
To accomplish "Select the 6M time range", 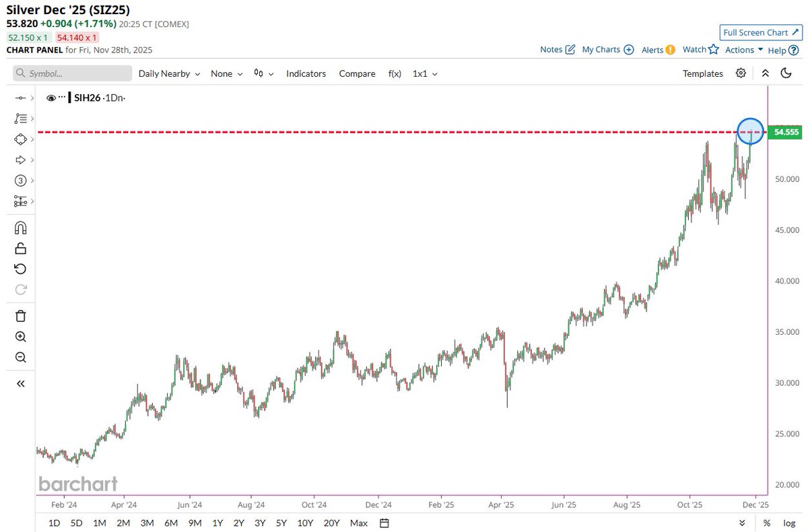I will click(170, 523).
